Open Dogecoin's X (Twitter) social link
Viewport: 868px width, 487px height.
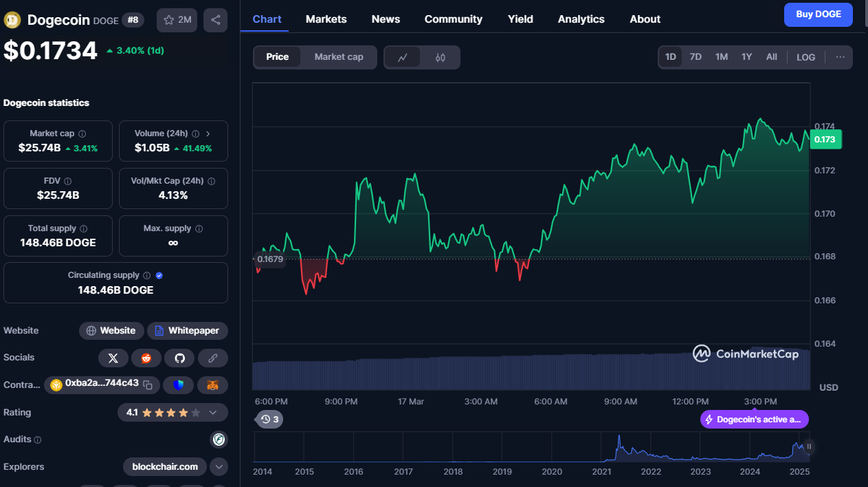pyautogui.click(x=113, y=358)
